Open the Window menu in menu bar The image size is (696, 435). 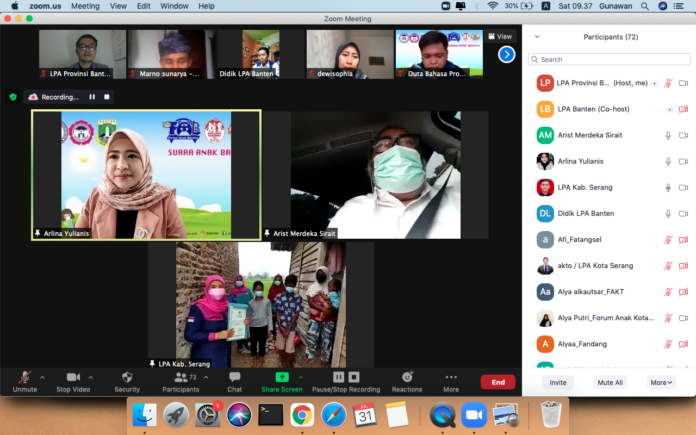[174, 6]
